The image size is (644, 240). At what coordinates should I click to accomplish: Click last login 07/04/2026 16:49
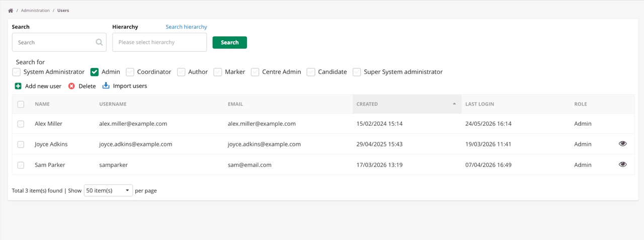pos(489,165)
